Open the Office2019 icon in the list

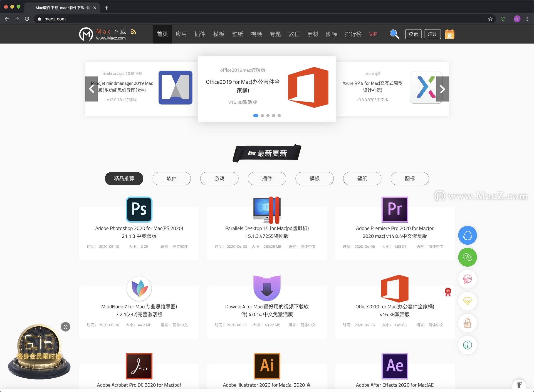395,288
